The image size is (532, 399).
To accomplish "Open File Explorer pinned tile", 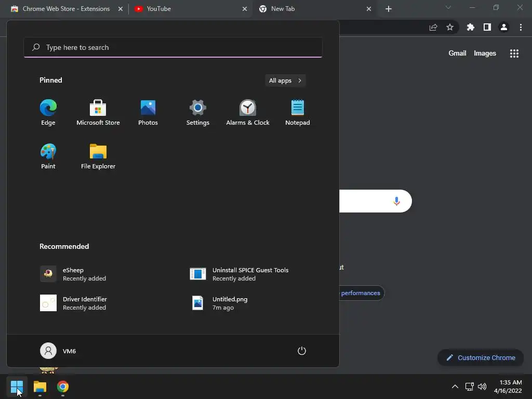I will pyautogui.click(x=98, y=156).
